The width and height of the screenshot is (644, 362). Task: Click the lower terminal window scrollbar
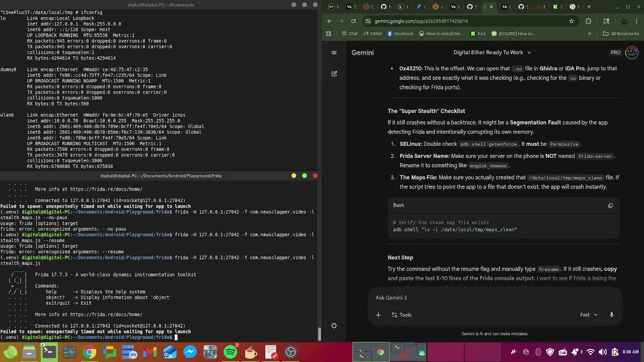click(319, 334)
